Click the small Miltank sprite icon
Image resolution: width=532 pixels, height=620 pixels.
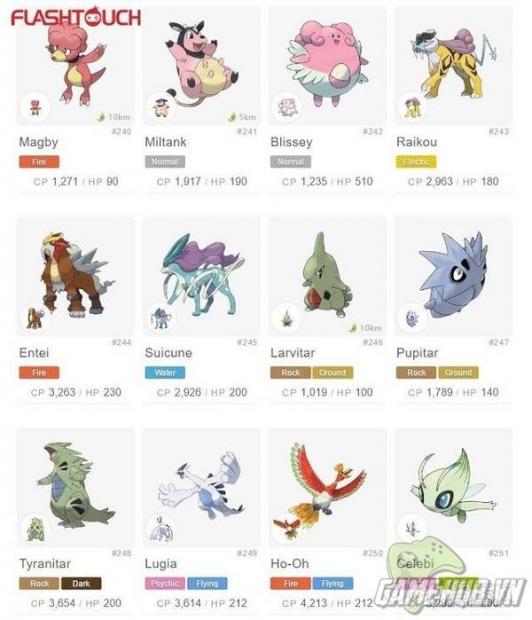161,108
